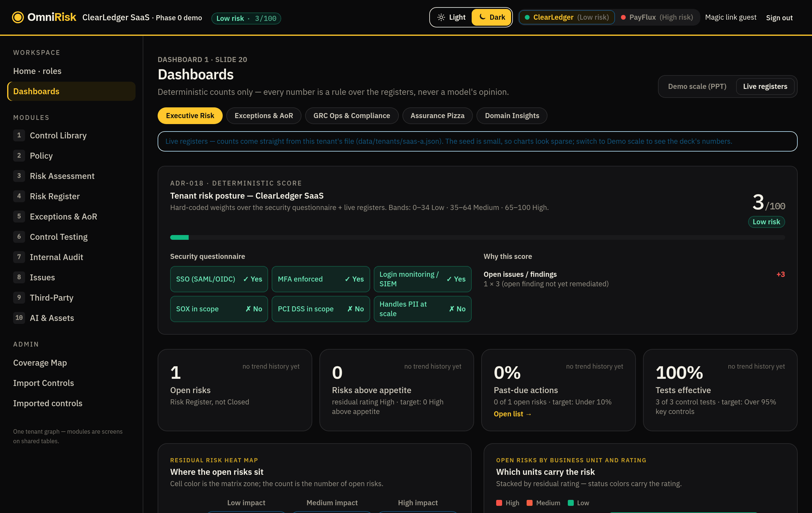Click the number 1 badge for Control Library
The image size is (812, 513).
pos(19,135)
